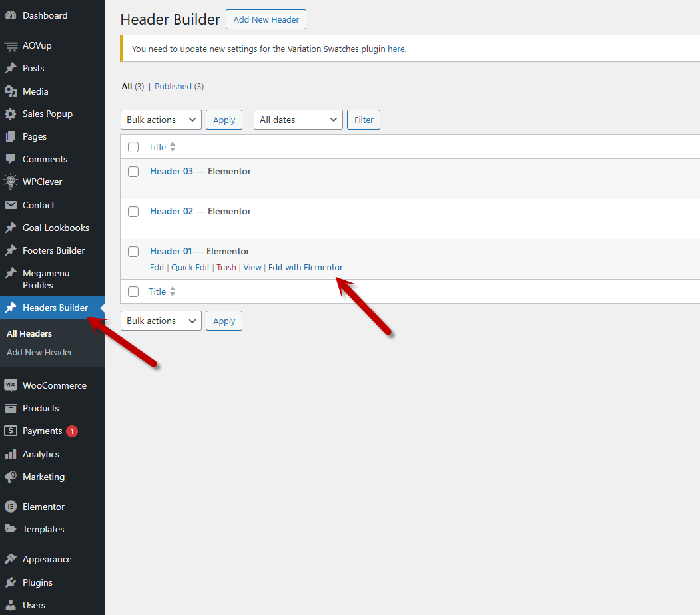The width and height of the screenshot is (700, 615).
Task: Click the Dashboard gauge icon in sidebar
Action: click(11, 15)
